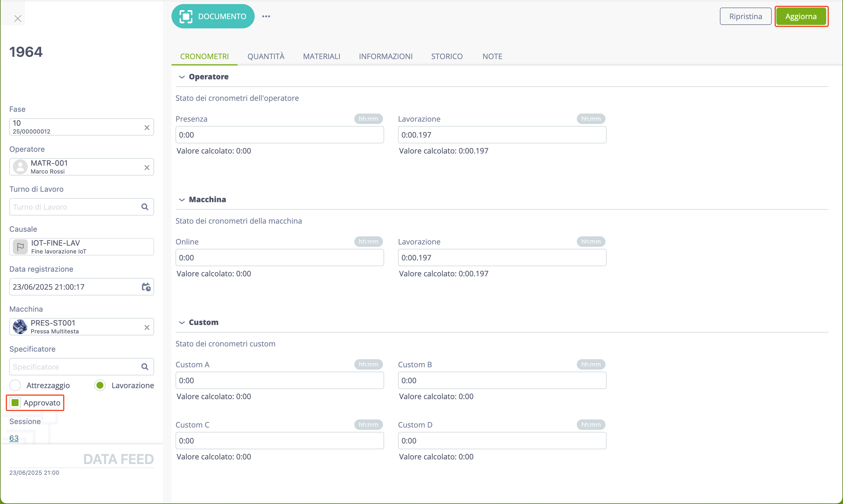Screen dimensions: 843x504
Task: Click the green Aggiorna button
Action: coord(801,16)
